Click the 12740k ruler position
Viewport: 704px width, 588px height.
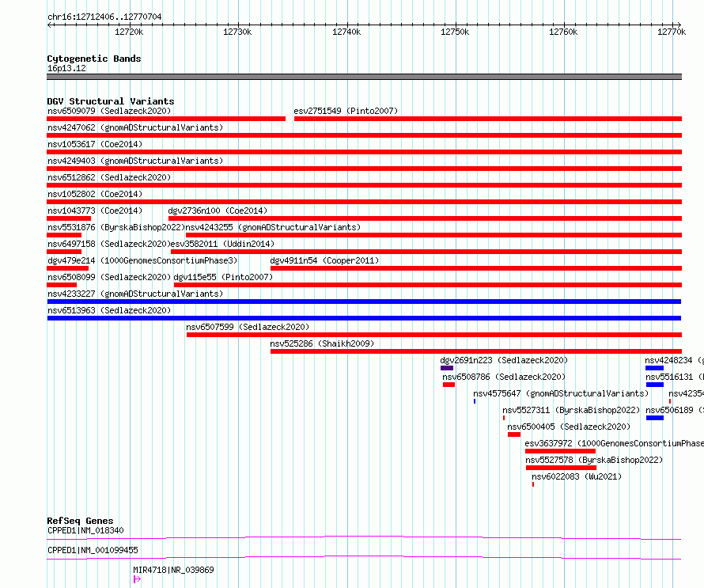[346, 32]
